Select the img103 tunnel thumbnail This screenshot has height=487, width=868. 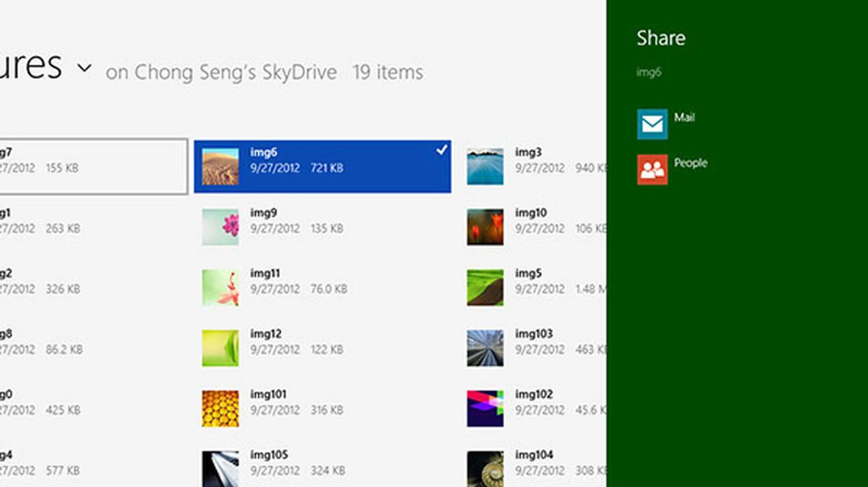pos(485,348)
